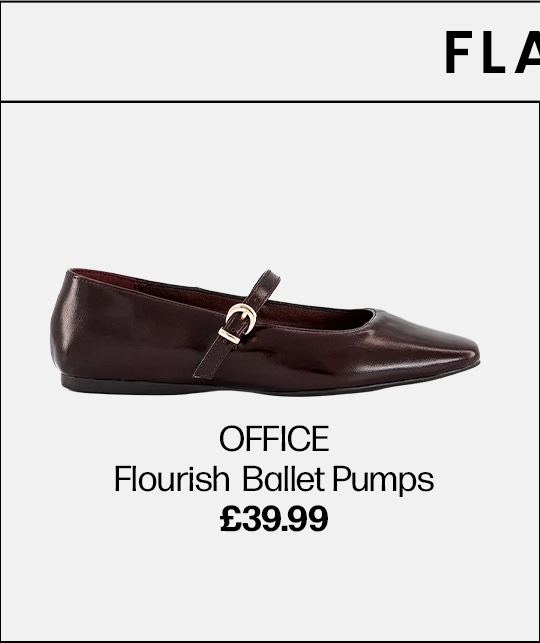Click the £39.99 price

point(274,519)
